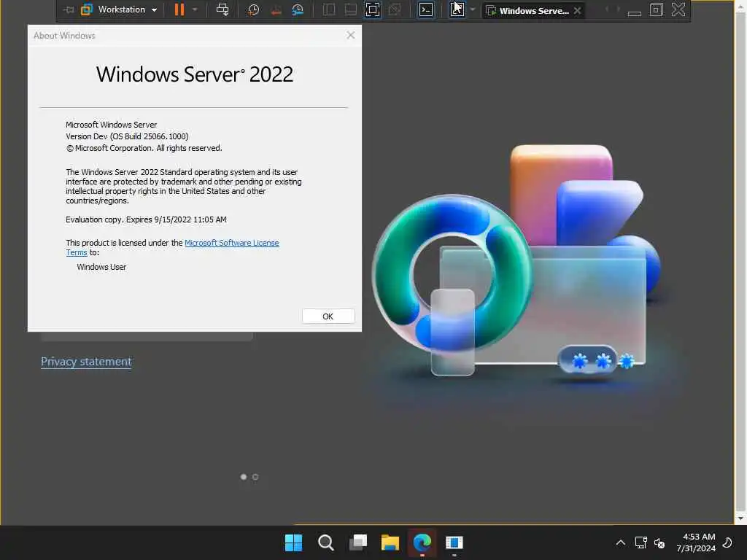Close the About Windows dialog
747x560 pixels.
pos(351,35)
